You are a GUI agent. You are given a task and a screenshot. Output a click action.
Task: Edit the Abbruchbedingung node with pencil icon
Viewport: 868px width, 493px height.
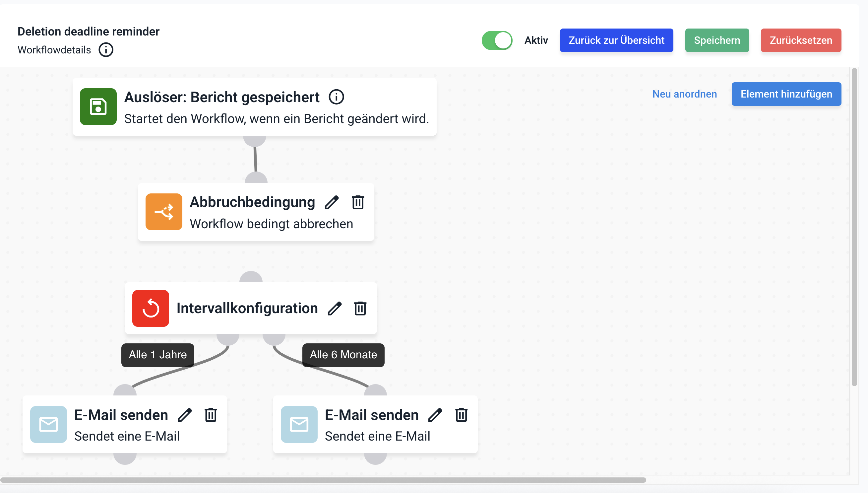pyautogui.click(x=332, y=202)
